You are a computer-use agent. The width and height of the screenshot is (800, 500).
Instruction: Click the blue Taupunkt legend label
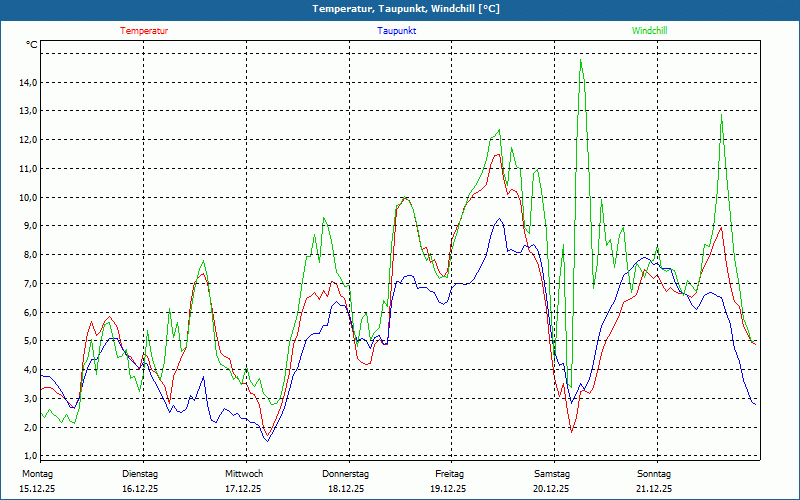(x=397, y=31)
